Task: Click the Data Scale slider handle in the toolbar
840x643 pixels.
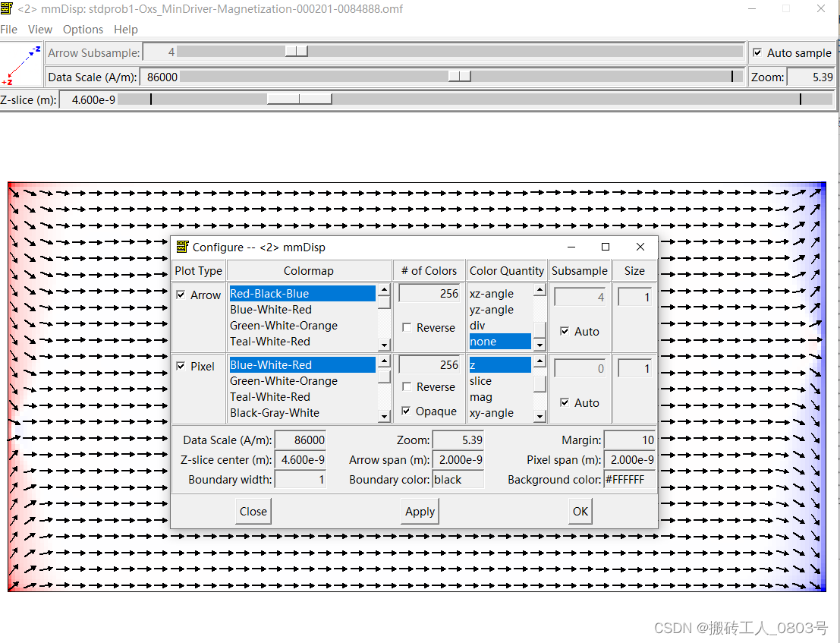Action: pyautogui.click(x=459, y=76)
